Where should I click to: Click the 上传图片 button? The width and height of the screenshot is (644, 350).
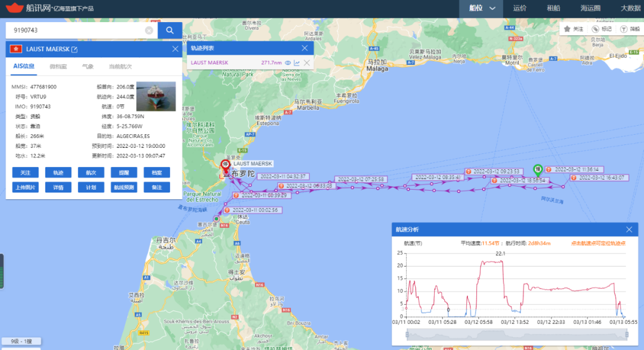point(25,187)
